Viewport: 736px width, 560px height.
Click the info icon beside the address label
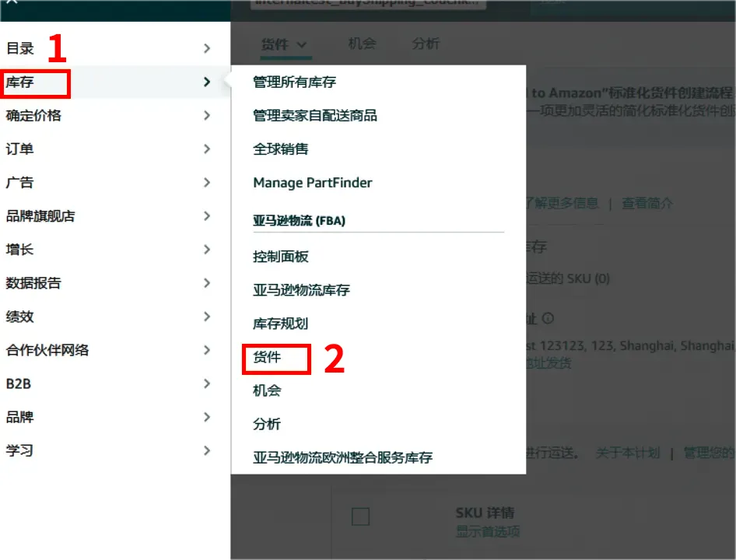click(548, 318)
